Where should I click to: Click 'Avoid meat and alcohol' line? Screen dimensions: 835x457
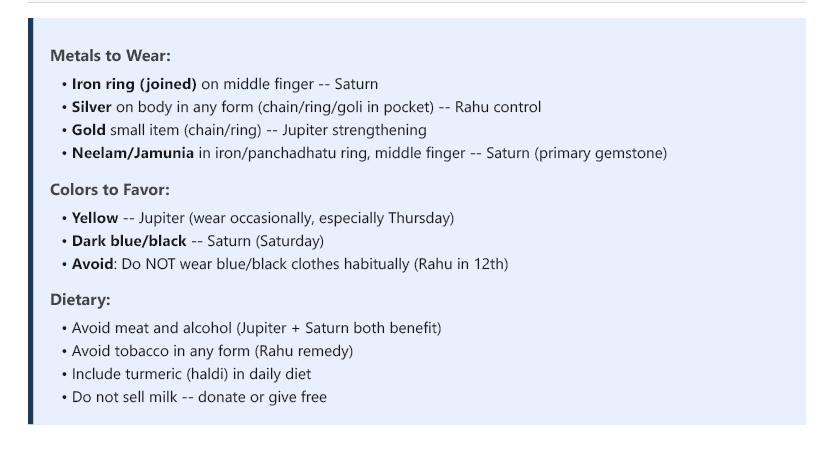tap(256, 328)
